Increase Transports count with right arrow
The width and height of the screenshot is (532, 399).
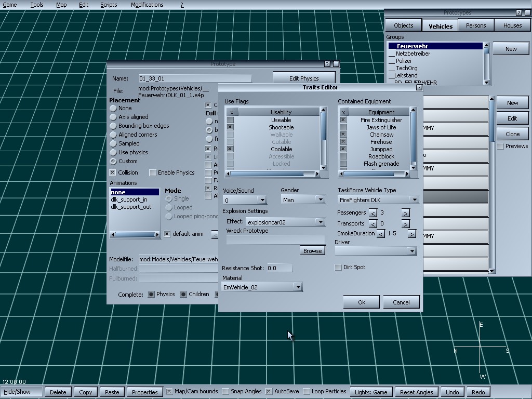(x=405, y=224)
